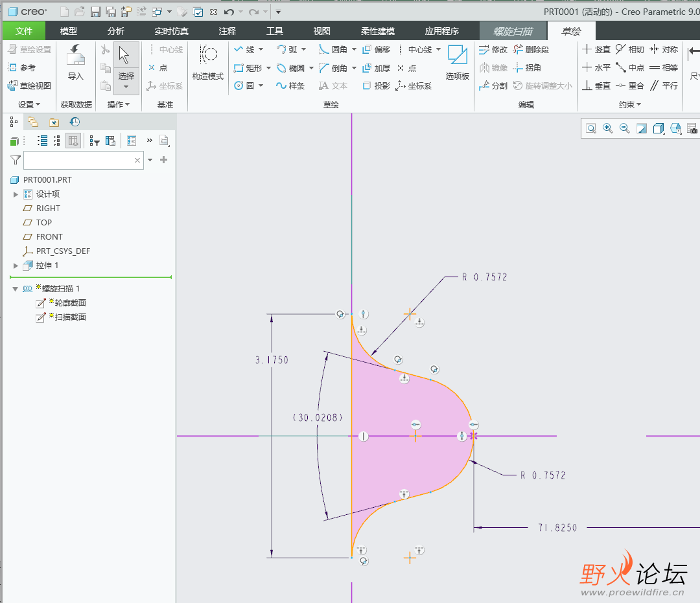Open the Rectangle (矩形) dropdown arrow
This screenshot has width=700, height=603.
(268, 68)
